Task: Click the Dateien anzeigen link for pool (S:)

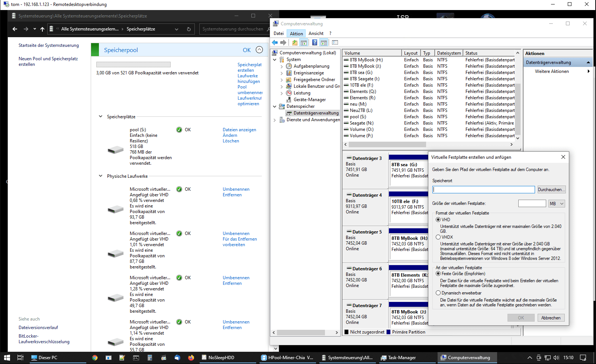Action: coord(239,130)
